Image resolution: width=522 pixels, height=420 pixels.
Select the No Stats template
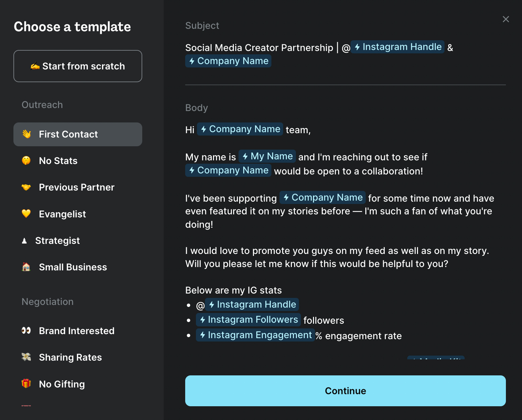click(58, 161)
